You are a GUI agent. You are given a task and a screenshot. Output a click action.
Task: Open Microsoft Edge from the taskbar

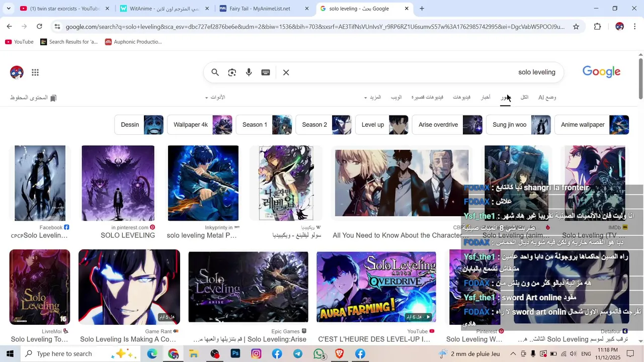pos(152,354)
